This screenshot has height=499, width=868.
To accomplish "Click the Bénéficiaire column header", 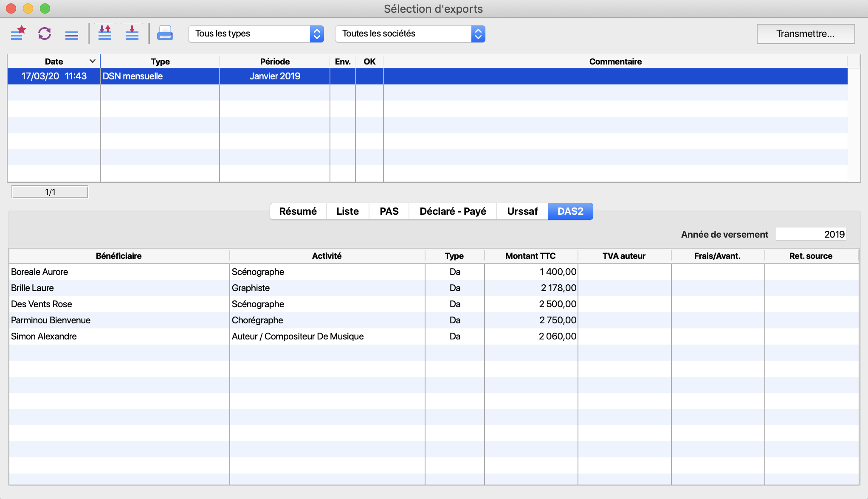I will point(119,256).
